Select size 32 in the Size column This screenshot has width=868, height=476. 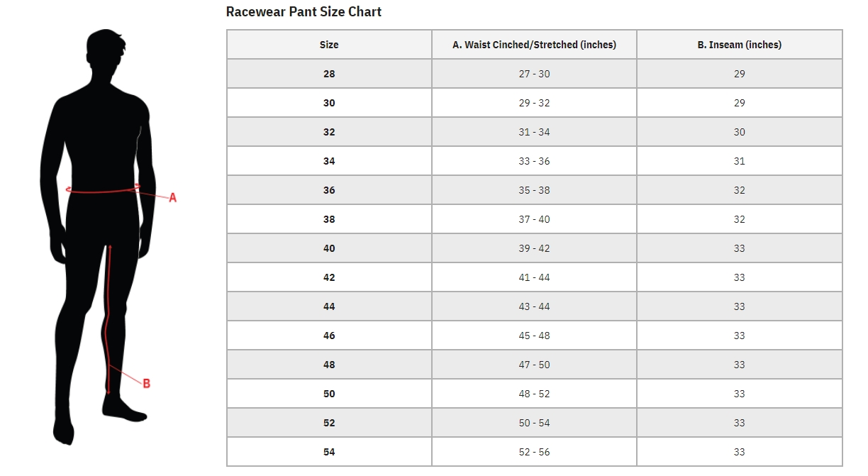329,132
